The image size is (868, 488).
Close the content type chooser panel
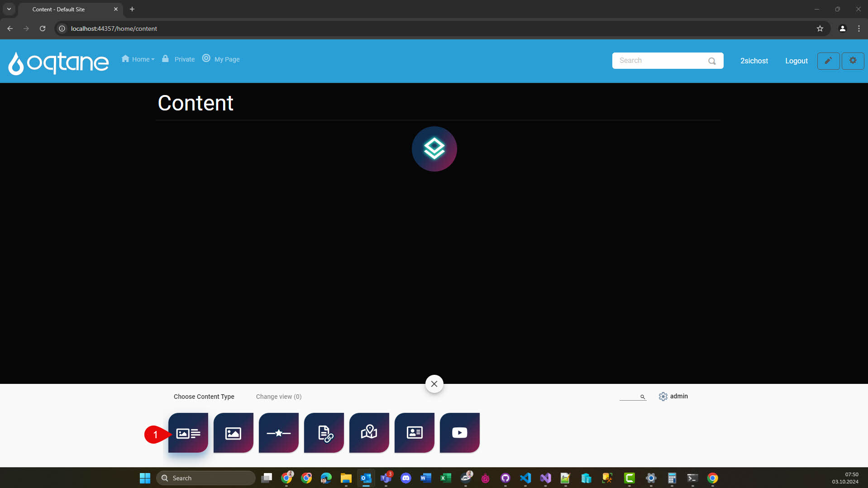pos(434,384)
